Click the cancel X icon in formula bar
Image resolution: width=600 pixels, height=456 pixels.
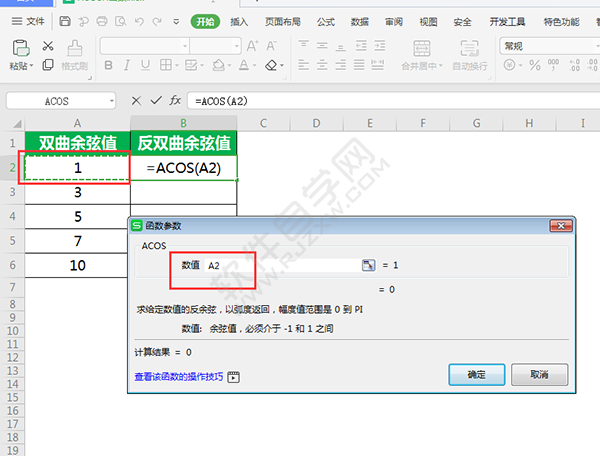coord(136,101)
